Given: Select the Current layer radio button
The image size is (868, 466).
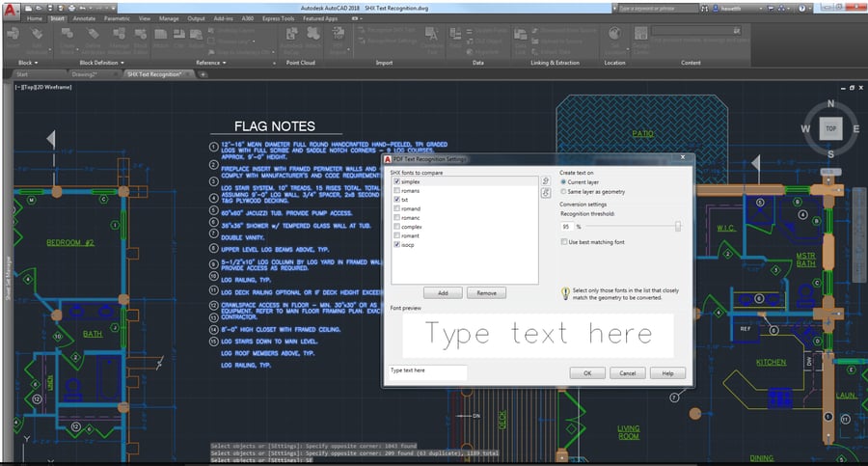Looking at the screenshot, I should pos(563,181).
